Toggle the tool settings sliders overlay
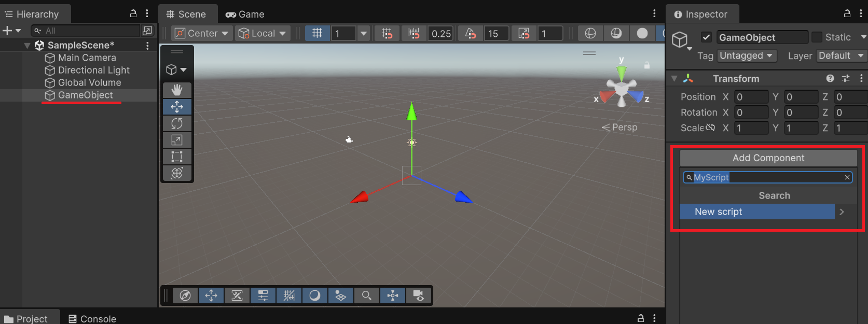 (263, 295)
